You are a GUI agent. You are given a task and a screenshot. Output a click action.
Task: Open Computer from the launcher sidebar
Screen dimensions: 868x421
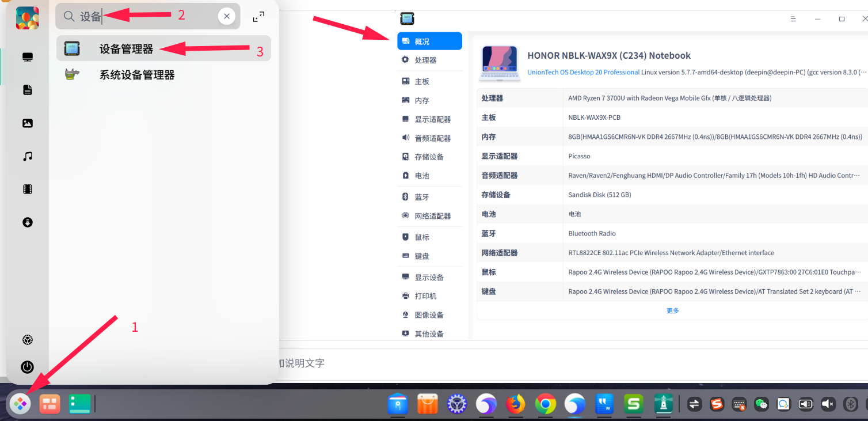point(28,57)
